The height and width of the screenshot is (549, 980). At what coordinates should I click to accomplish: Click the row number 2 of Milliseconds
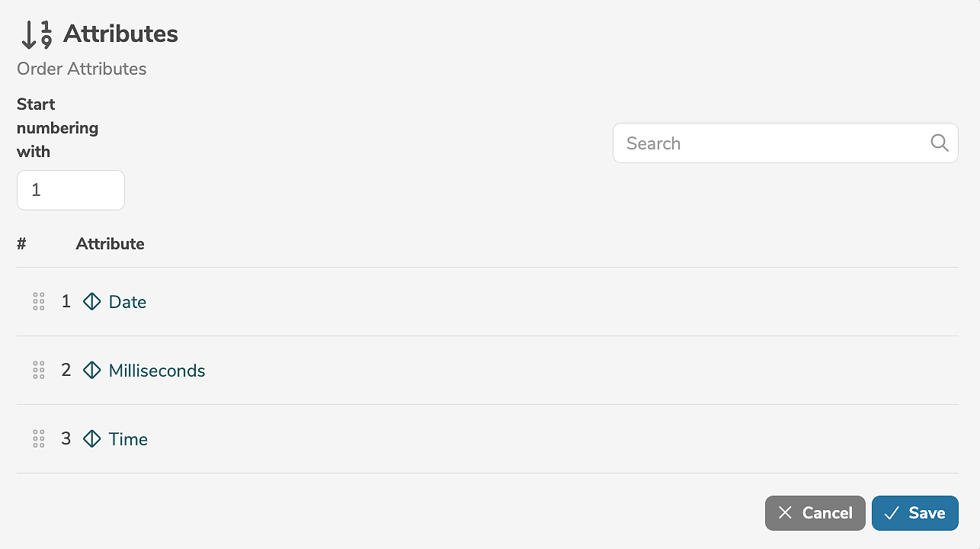[x=66, y=371]
